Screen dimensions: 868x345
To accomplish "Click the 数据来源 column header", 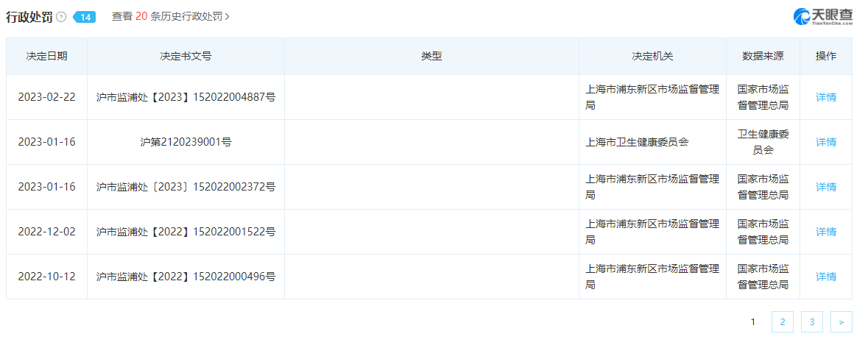I will point(763,57).
